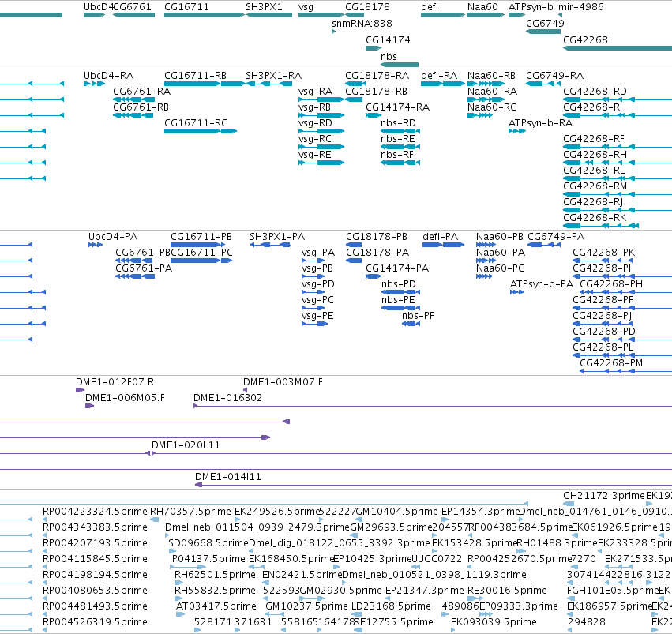Open the defl-RA transcript label
672x634 pixels.
point(439,75)
